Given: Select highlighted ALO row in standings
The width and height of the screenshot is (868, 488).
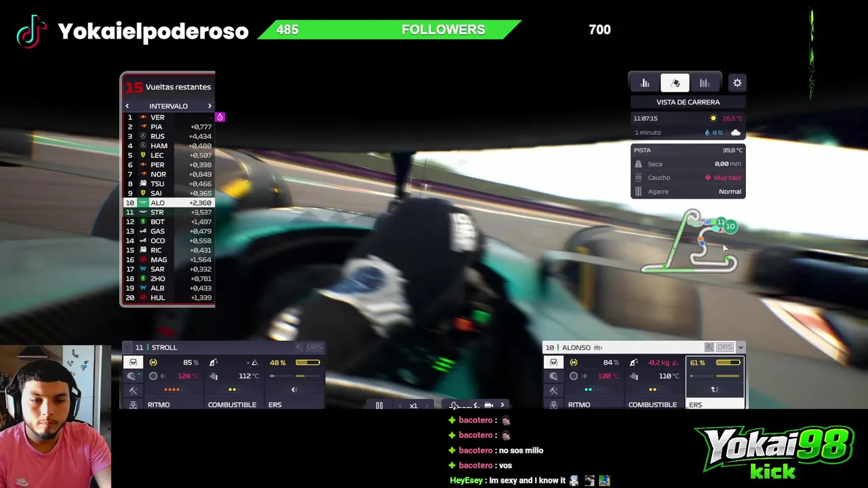Looking at the screenshot, I should (167, 203).
